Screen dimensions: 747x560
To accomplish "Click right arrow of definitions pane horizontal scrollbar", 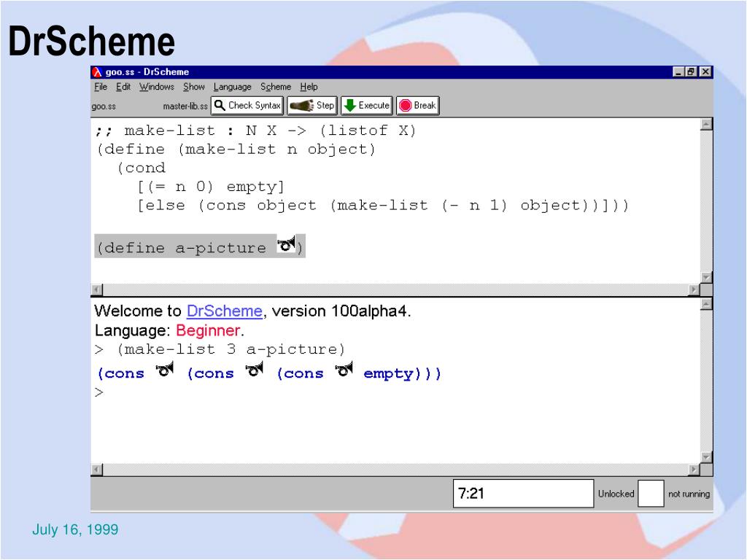I will (x=694, y=289).
